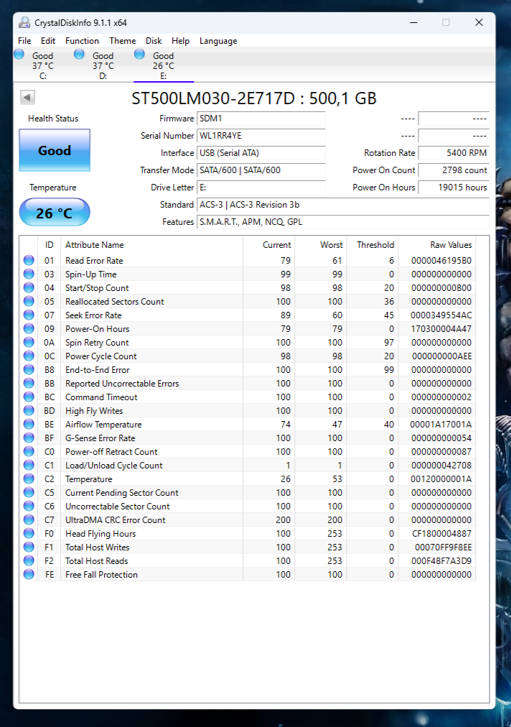Image resolution: width=511 pixels, height=727 pixels.
Task: Click the status circle for Spin-Up Time
Action: [29, 274]
